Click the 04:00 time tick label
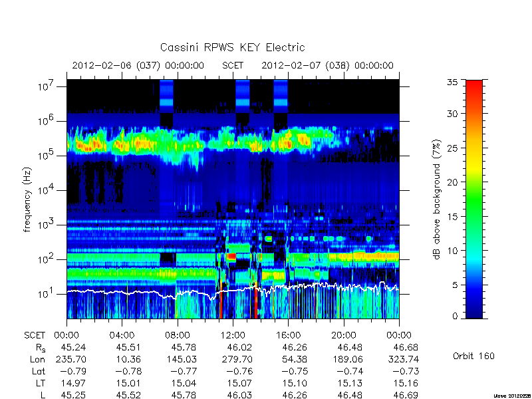Image resolution: width=532 pixels, height=399 pixels. [x=122, y=335]
